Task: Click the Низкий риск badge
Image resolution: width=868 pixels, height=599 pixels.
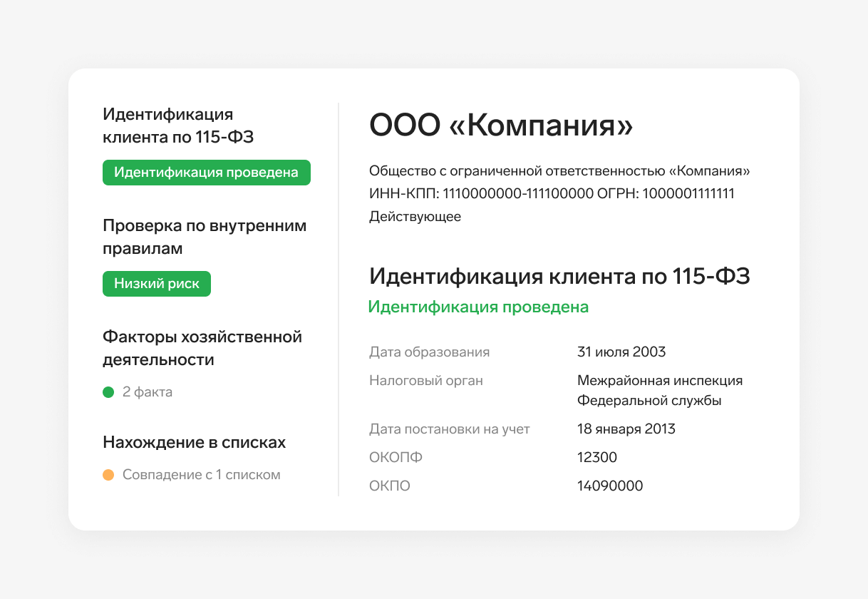Action: pos(157,284)
